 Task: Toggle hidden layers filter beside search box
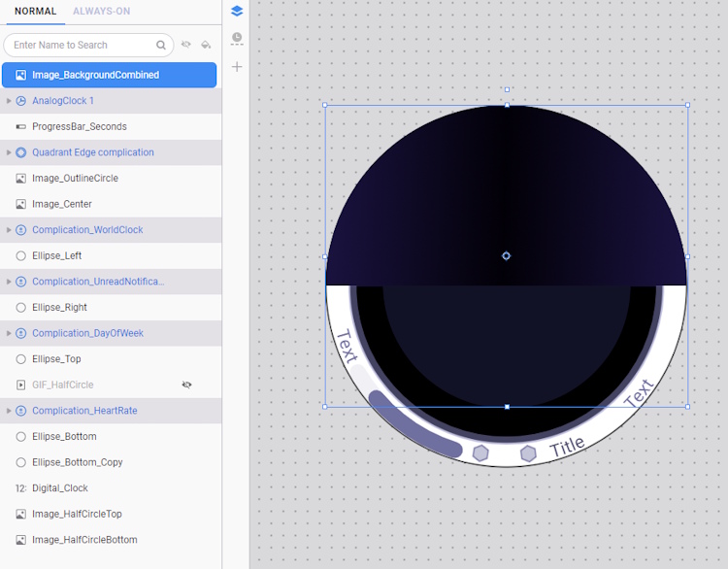186,45
